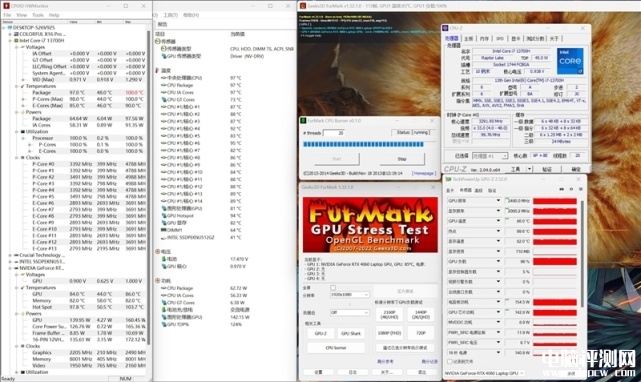Image resolution: width=641 pixels, height=382 pixels.
Task: Click the Crucial Technology memory icon
Action: click(16, 255)
